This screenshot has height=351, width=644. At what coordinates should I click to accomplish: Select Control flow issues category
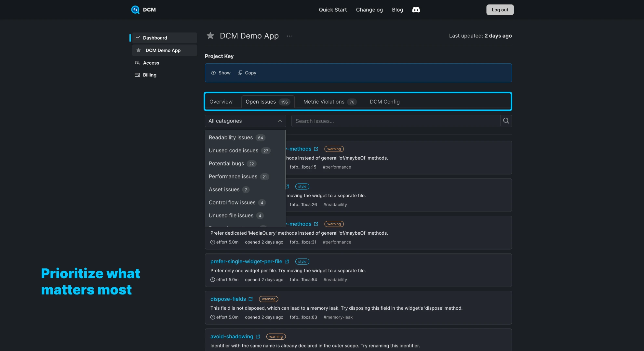point(245,202)
